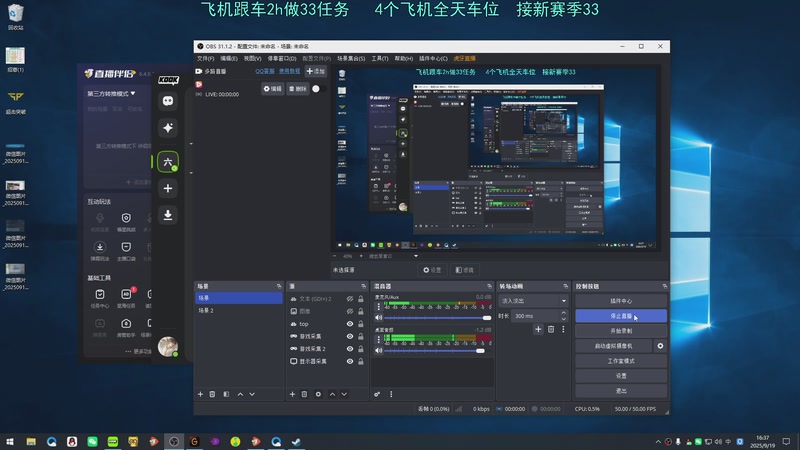The height and width of the screenshot is (450, 800).
Task: Move the selected source down
Action: (x=344, y=394)
